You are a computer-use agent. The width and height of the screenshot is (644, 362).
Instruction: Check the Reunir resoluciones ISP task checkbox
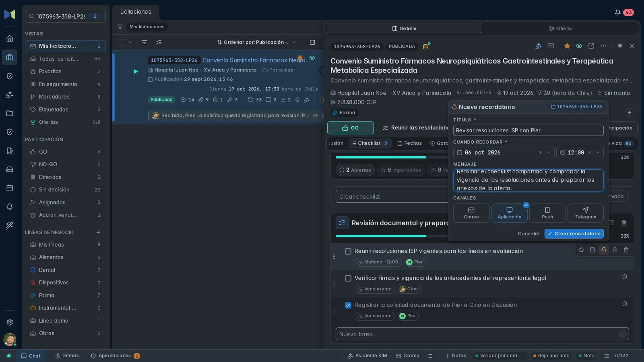pyautogui.click(x=348, y=251)
